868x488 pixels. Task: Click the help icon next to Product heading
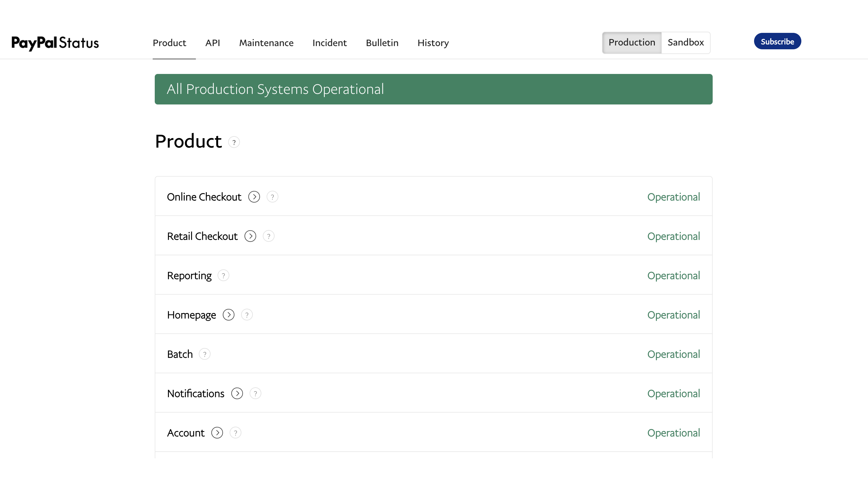click(x=234, y=142)
